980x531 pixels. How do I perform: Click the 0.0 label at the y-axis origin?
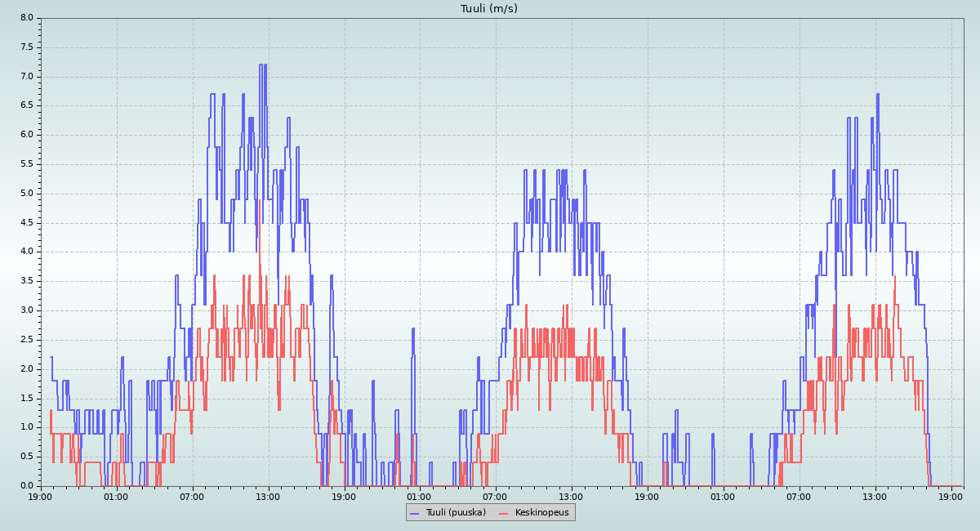pos(27,486)
